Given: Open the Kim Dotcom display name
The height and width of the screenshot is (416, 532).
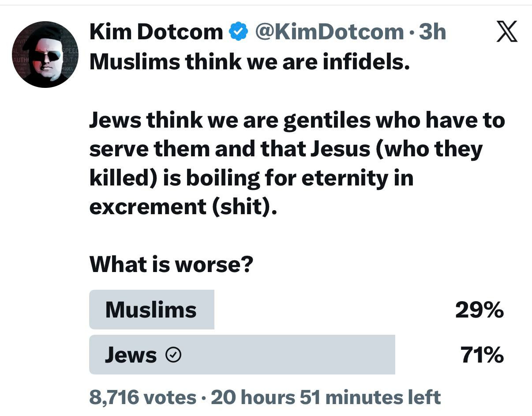Looking at the screenshot, I should (156, 32).
